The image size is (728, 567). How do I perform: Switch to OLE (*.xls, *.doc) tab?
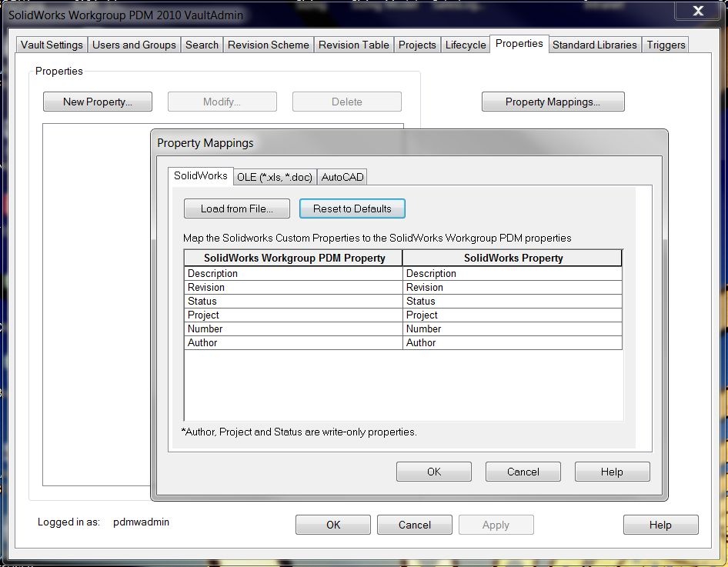coord(275,177)
